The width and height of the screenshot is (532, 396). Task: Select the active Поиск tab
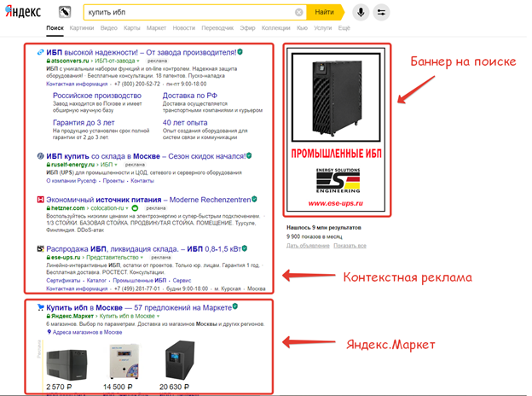click(x=55, y=28)
